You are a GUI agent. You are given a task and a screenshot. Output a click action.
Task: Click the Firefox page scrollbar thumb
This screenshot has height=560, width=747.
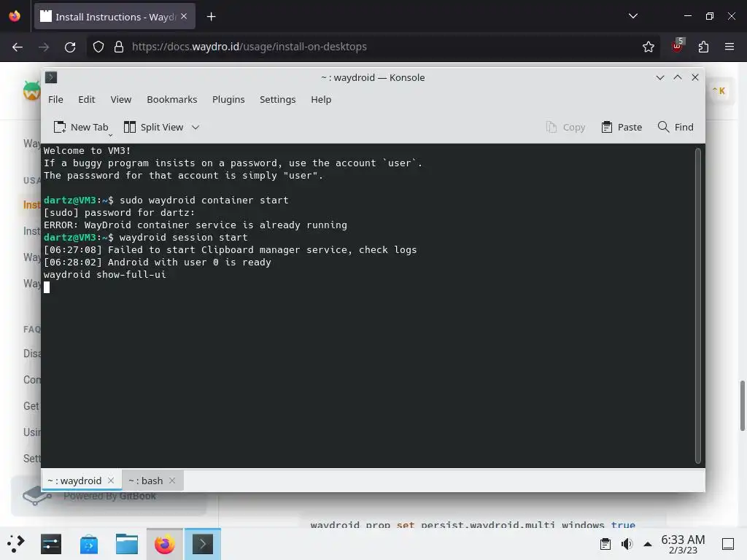(742, 405)
